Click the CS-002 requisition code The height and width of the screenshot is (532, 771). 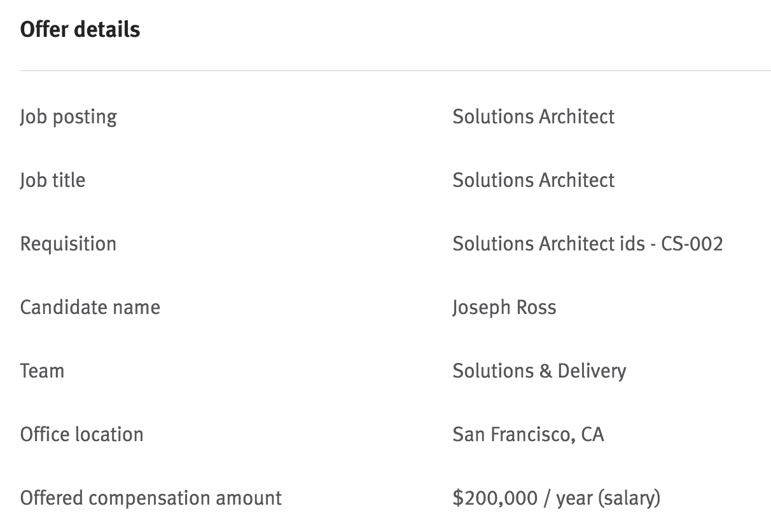coord(691,244)
